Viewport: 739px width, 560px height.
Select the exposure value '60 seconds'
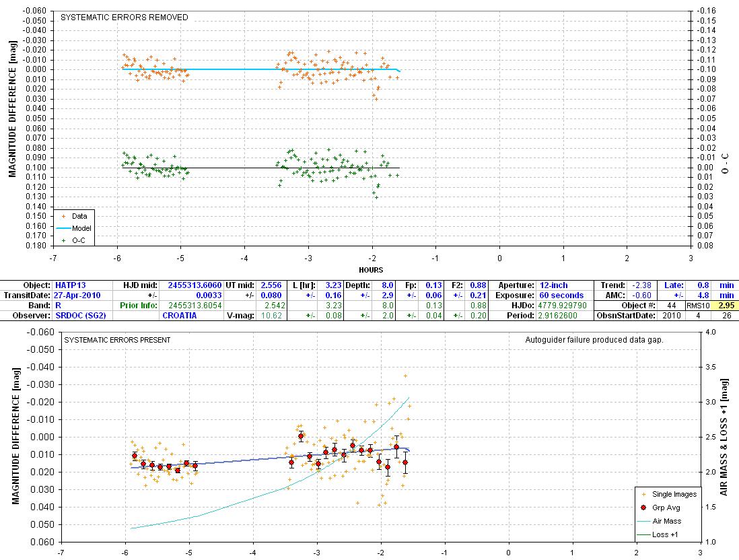point(561,295)
